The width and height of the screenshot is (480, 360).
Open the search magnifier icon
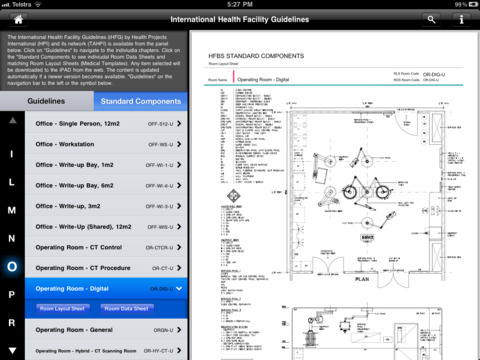(x=431, y=19)
